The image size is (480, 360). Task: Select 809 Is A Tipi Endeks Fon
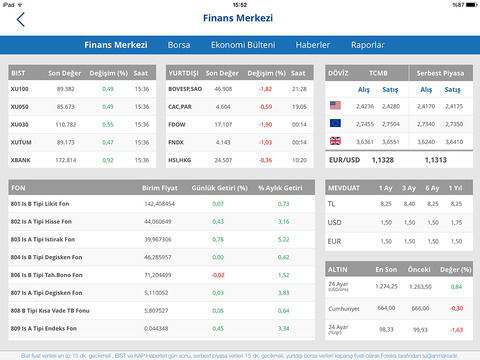coord(161,328)
